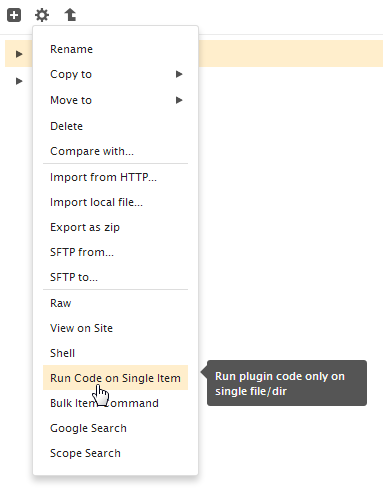Open the gear settings icon
The image size is (383, 490).
pyautogui.click(x=42, y=15)
